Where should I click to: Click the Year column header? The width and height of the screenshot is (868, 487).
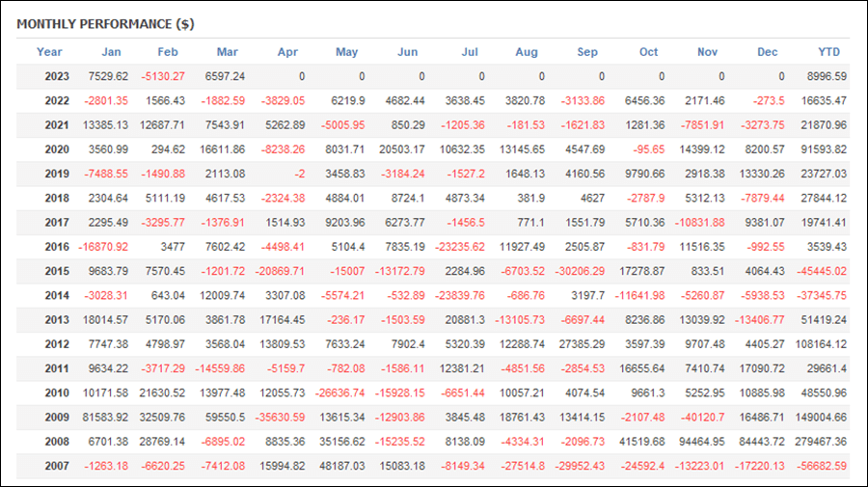(49, 52)
